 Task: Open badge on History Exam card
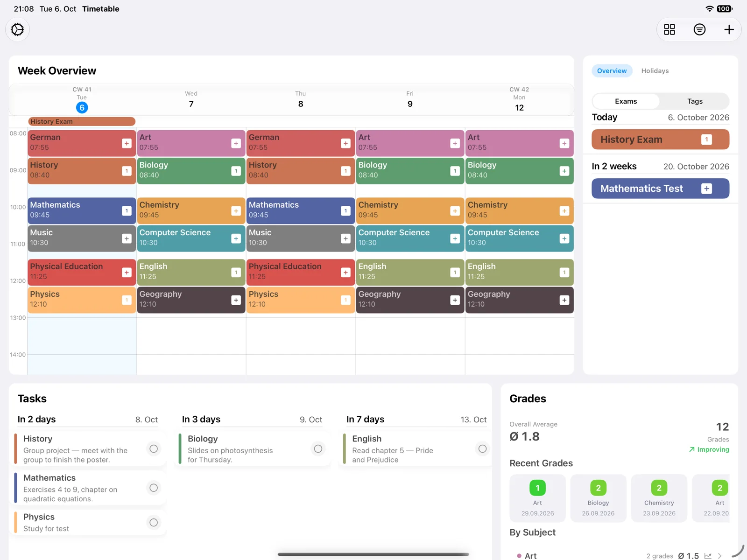pos(707,140)
